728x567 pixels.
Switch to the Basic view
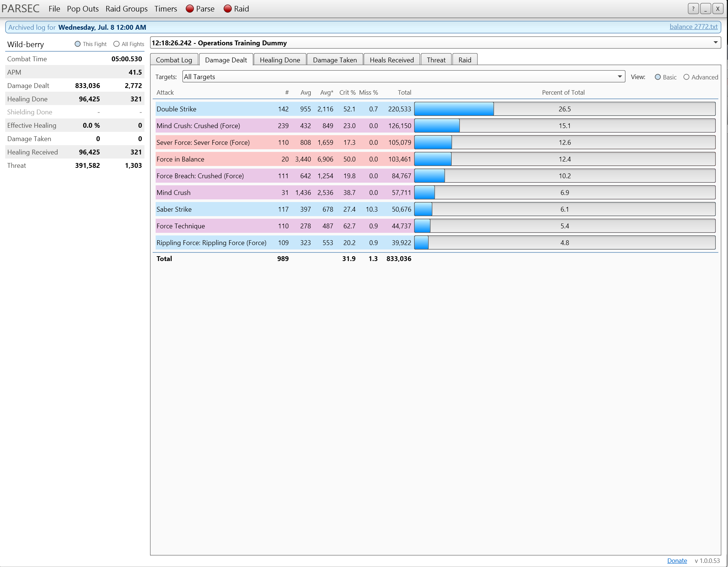(658, 77)
